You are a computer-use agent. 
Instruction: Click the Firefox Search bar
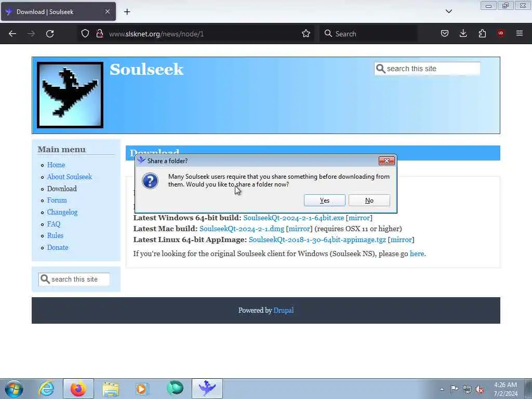[368, 34]
